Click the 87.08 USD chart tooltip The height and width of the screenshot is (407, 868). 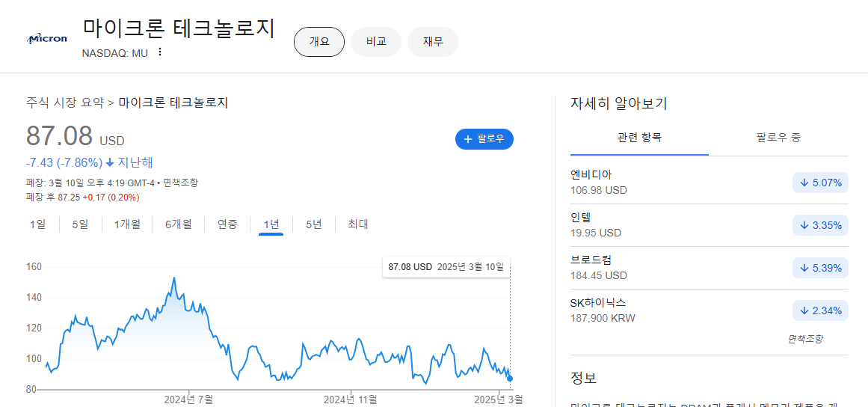click(446, 267)
